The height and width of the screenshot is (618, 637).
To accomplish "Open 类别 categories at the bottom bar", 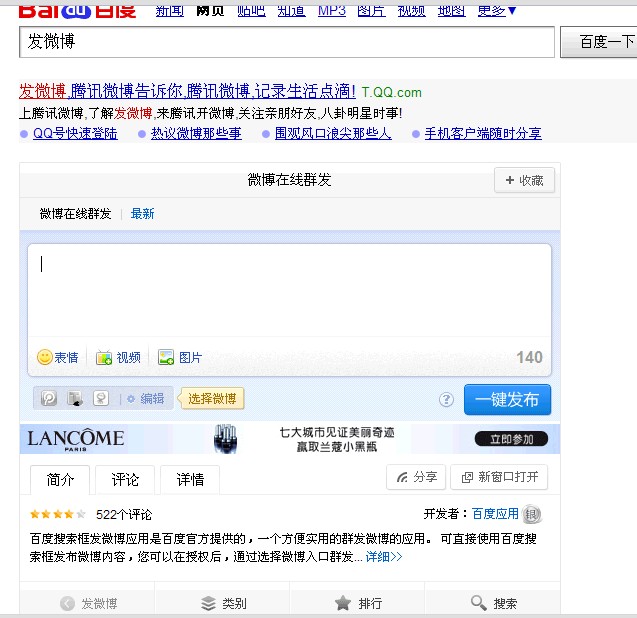I will coord(223,603).
